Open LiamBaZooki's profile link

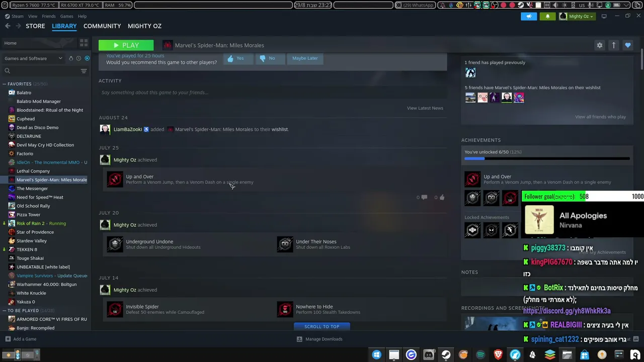(x=128, y=129)
